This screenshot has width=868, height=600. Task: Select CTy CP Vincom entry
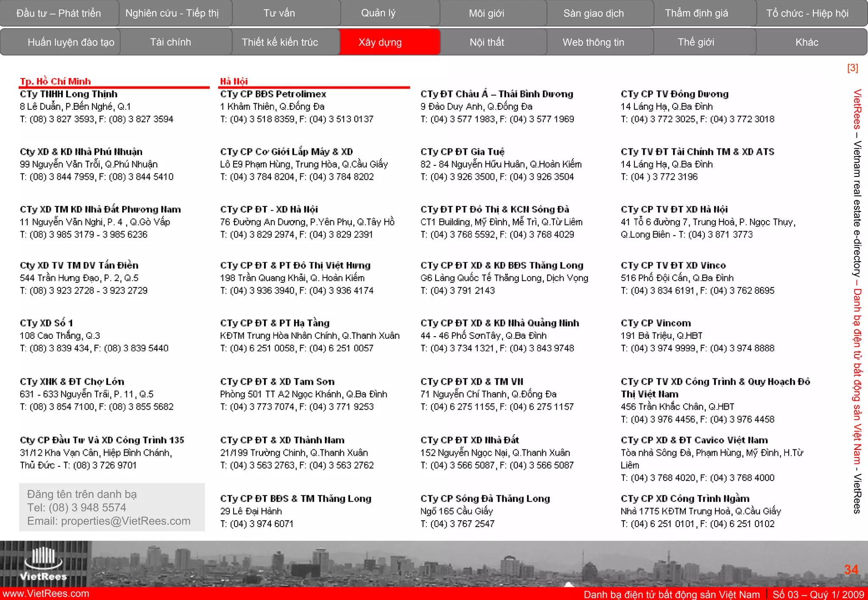[656, 323]
